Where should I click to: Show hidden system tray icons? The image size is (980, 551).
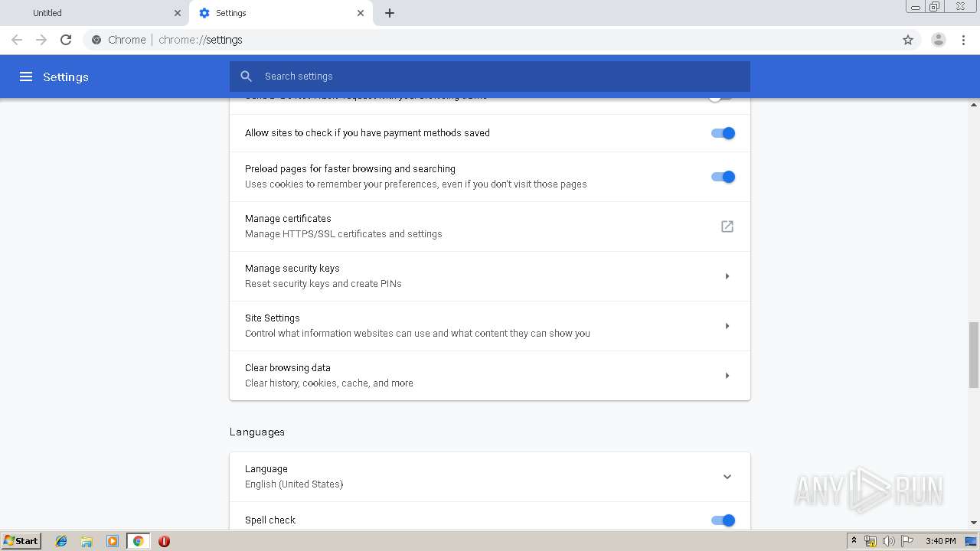[x=854, y=541]
